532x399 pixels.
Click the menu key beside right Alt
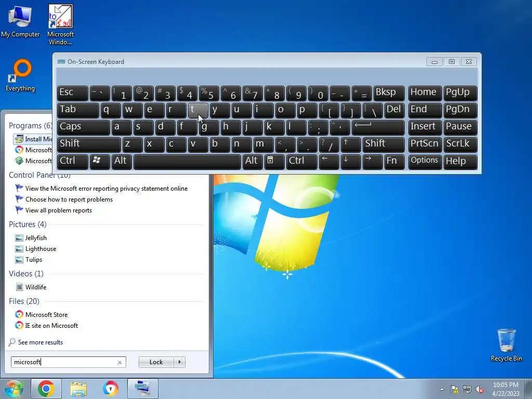[274, 162]
